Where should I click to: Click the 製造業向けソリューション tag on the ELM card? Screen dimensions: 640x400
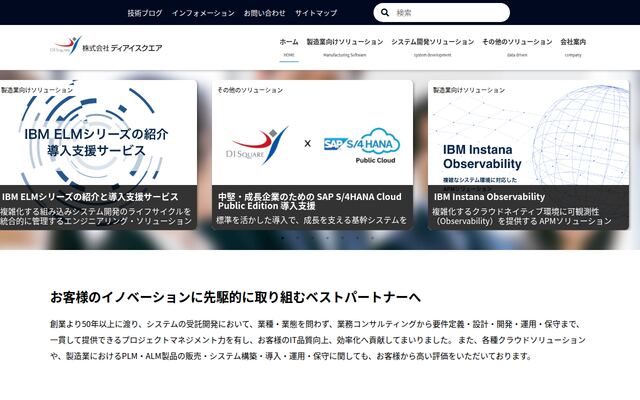click(x=37, y=90)
